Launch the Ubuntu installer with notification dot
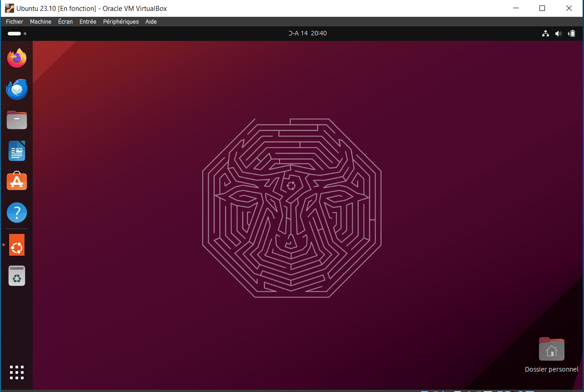Image resolution: width=584 pixels, height=392 pixels. pos(17,245)
